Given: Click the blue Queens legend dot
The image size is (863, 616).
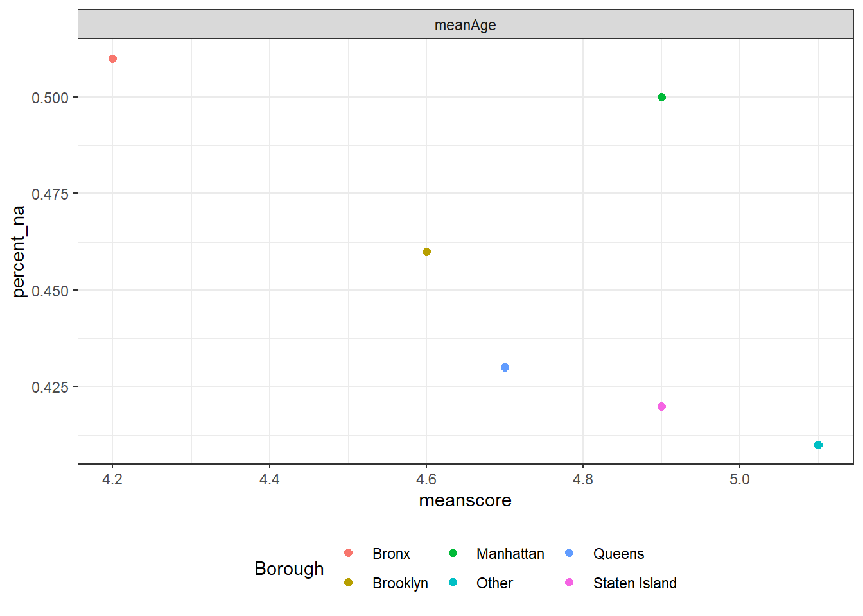Looking at the screenshot, I should 570,553.
